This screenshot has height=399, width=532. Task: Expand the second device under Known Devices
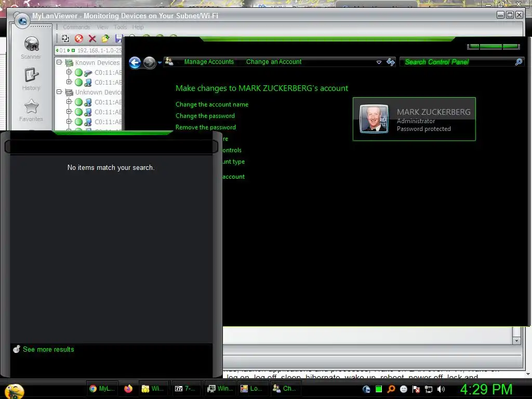(x=69, y=82)
